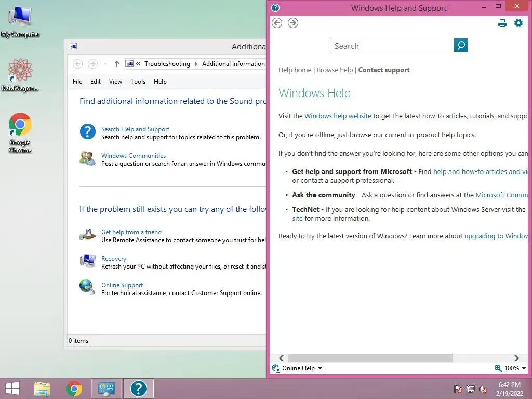This screenshot has height=399, width=532.
Task: Click the Help window title bar question mark icon
Action: (275, 8)
